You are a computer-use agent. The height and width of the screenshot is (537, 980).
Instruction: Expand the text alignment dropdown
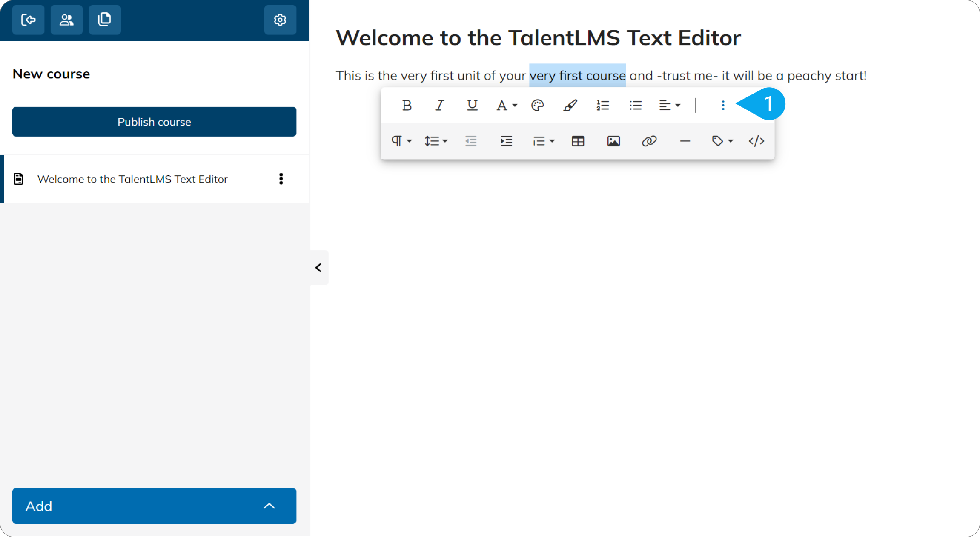click(x=670, y=105)
